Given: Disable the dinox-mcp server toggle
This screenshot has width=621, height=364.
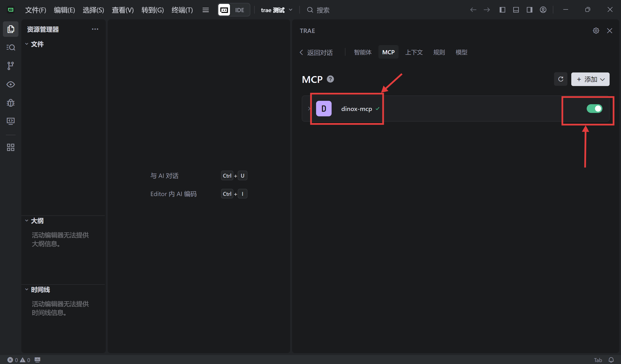Looking at the screenshot, I should pos(594,109).
